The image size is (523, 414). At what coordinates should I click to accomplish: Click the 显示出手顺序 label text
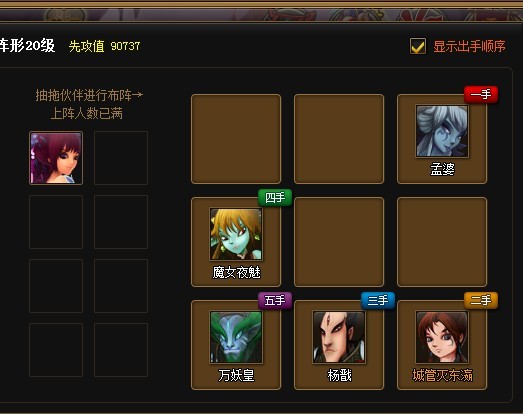coord(469,46)
